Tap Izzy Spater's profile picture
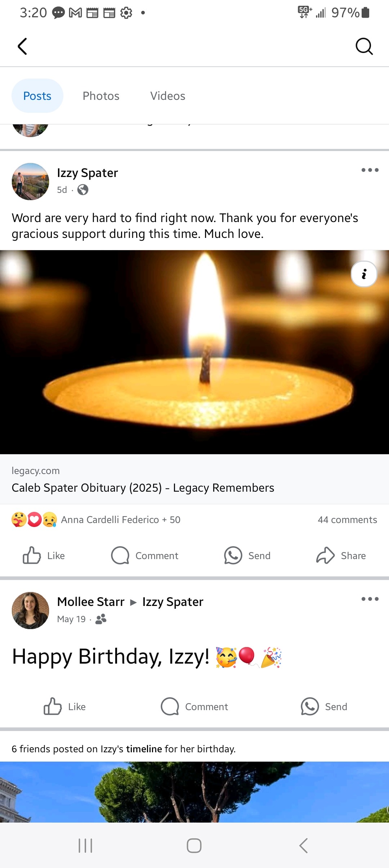Image resolution: width=389 pixels, height=868 pixels. tap(30, 181)
